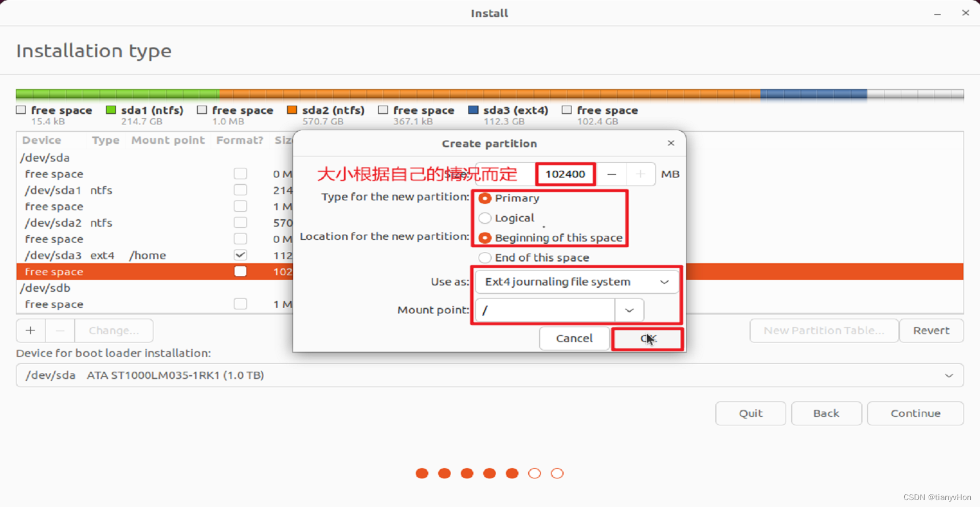The height and width of the screenshot is (507, 980).
Task: Toggle format checkbox for /dev/sda2
Action: 240,223
